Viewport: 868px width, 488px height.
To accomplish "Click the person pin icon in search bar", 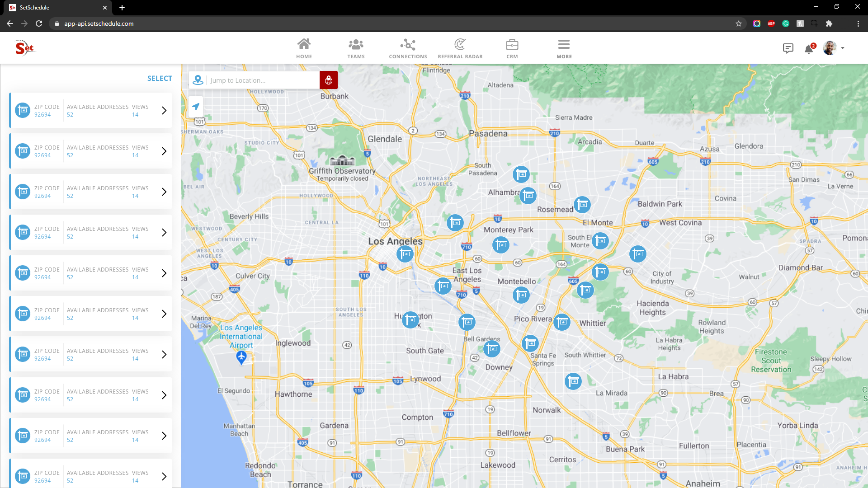I will [198, 80].
